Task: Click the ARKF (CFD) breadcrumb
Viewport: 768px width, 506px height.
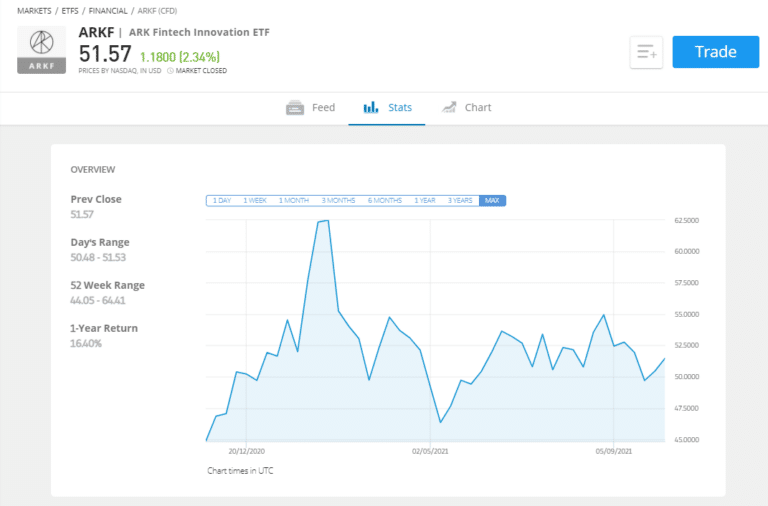Action: pyautogui.click(x=157, y=11)
